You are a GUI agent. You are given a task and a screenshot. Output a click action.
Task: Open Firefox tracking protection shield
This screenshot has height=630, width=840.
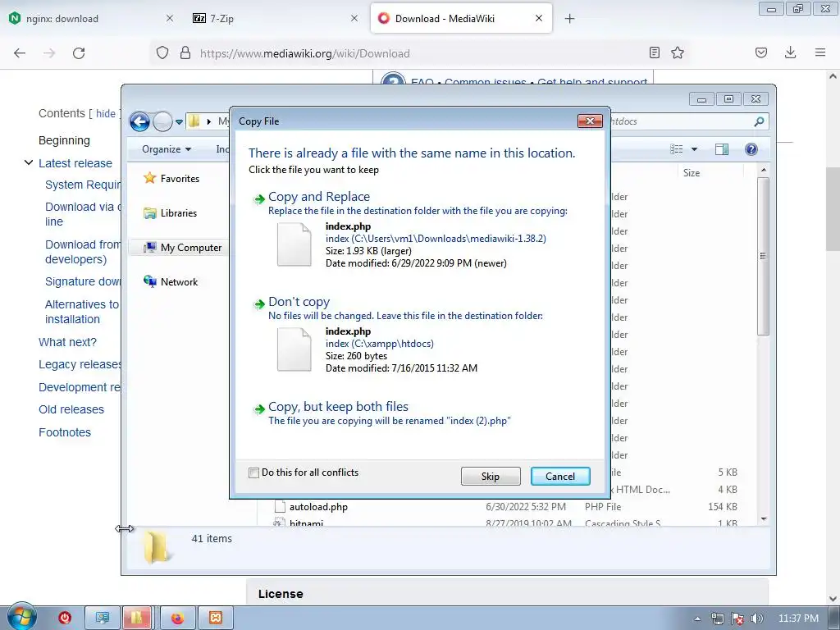coord(162,53)
